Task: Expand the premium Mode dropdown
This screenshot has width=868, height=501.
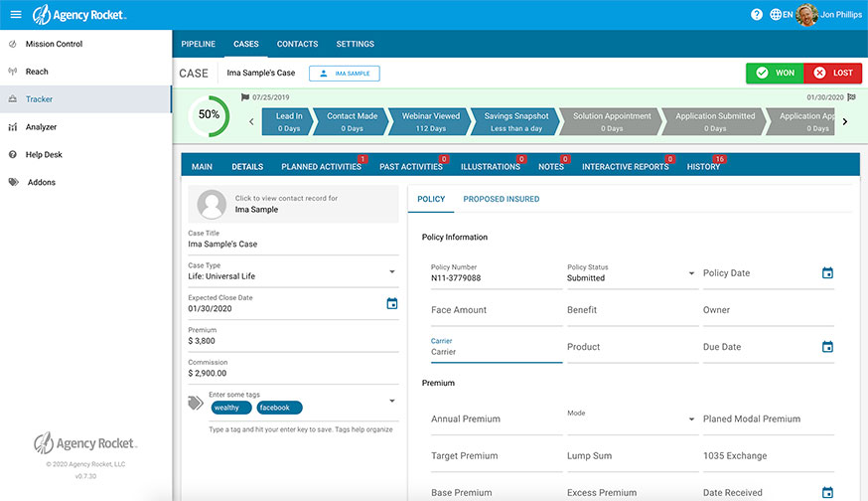Action: click(x=691, y=419)
